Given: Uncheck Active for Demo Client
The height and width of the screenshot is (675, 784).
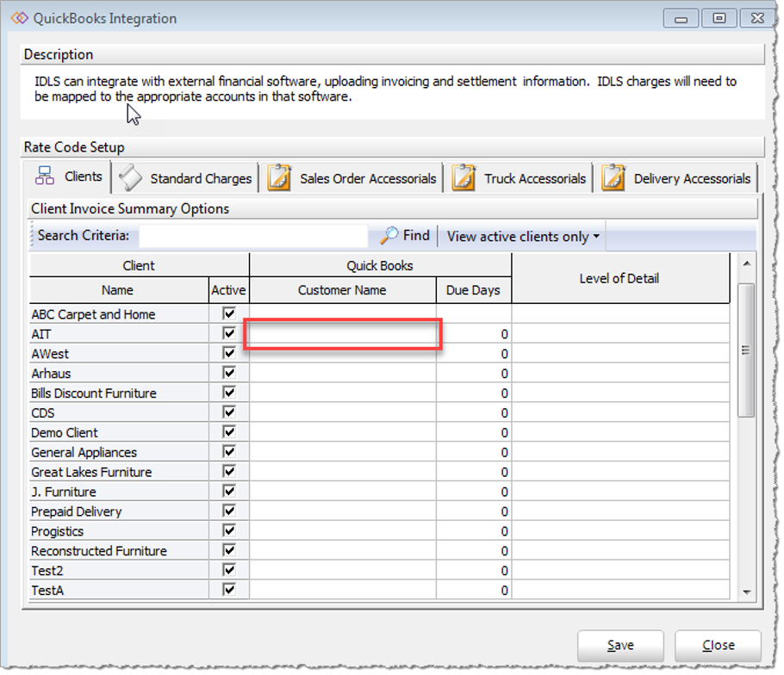Looking at the screenshot, I should [229, 432].
